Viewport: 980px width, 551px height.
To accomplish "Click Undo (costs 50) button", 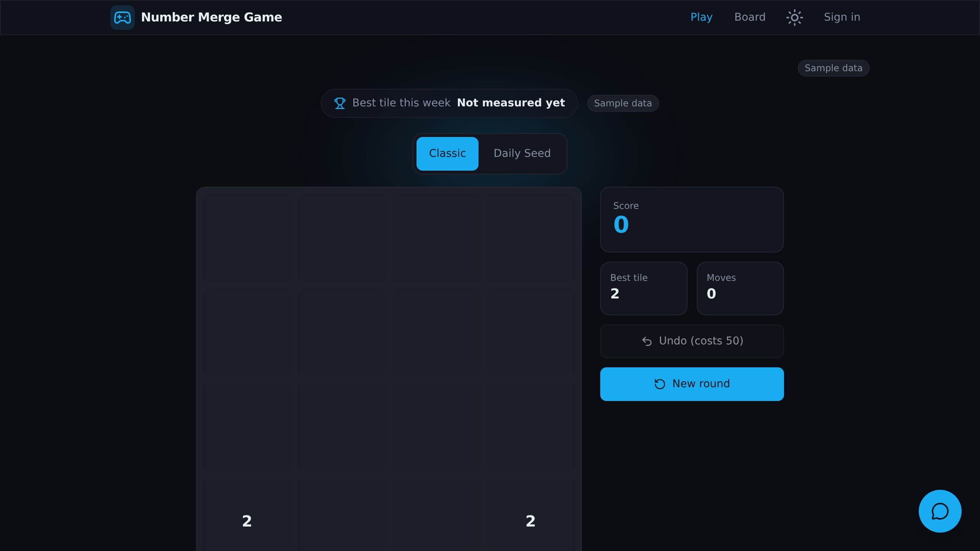I will (692, 341).
